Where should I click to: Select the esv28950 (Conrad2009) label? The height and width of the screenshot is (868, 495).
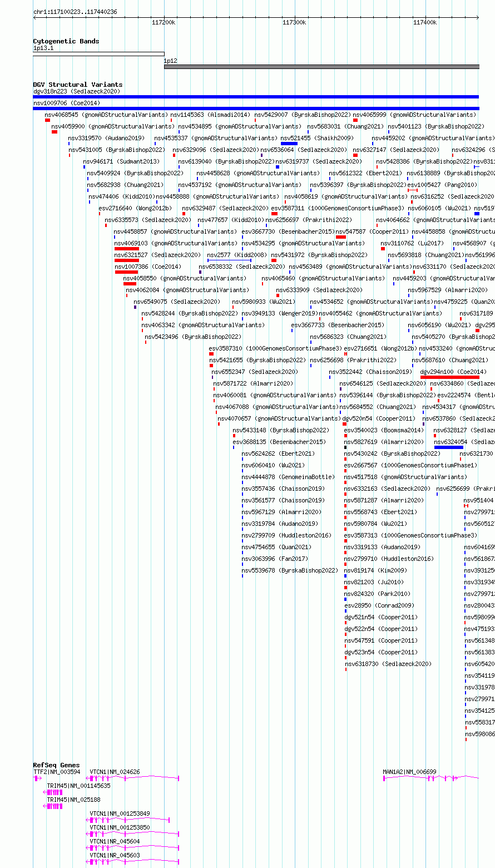(x=379, y=605)
